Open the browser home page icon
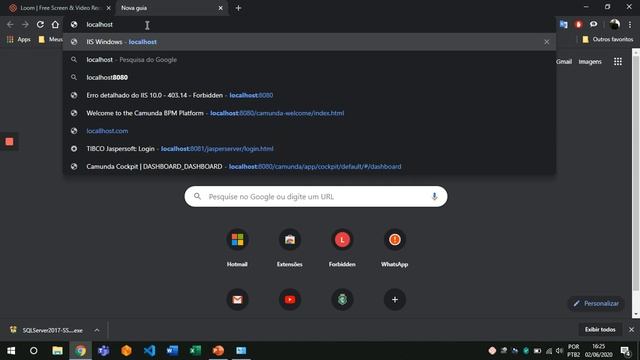 click(x=55, y=24)
